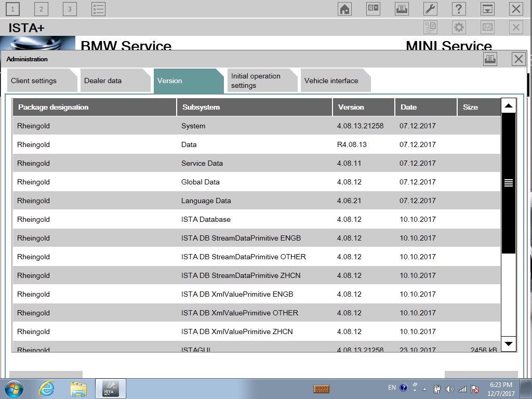Open the volume speaker tray icon
Screen dimensions: 532x399
point(449,389)
